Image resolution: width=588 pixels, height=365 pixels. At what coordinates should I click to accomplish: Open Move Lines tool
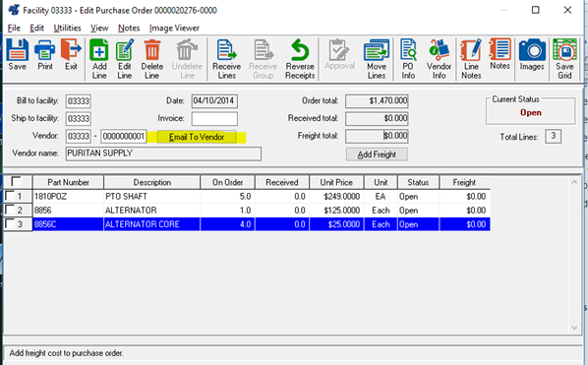click(x=377, y=59)
